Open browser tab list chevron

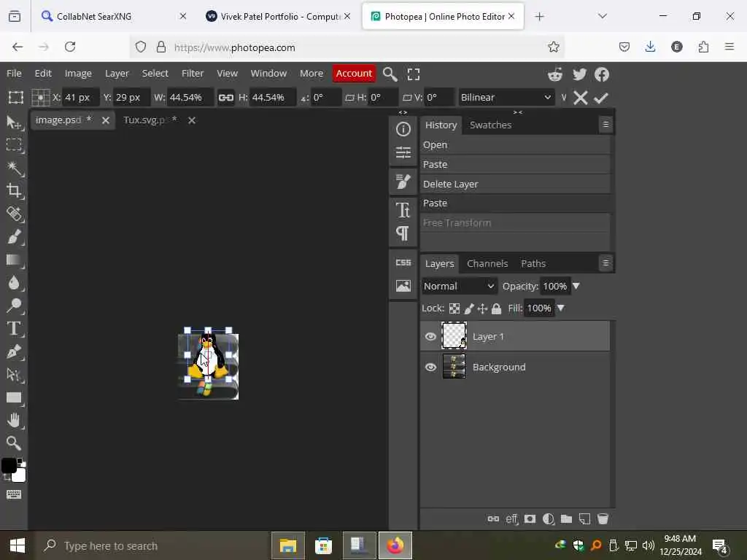[x=602, y=16]
